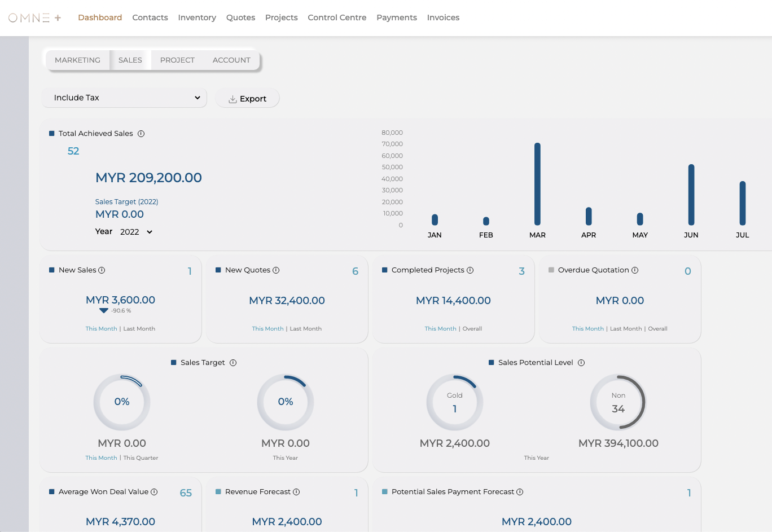Switch to the SALES tab
This screenshot has height=532, width=772.
pos(130,60)
